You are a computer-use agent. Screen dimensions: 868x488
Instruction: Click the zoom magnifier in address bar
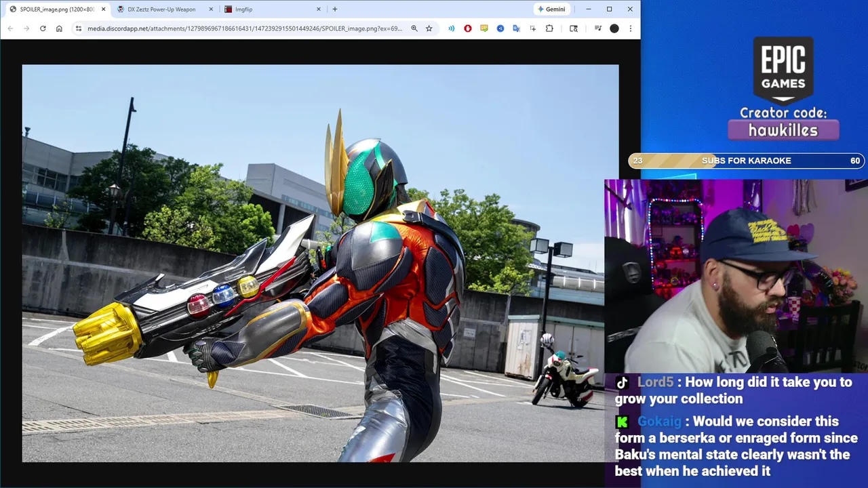click(414, 28)
